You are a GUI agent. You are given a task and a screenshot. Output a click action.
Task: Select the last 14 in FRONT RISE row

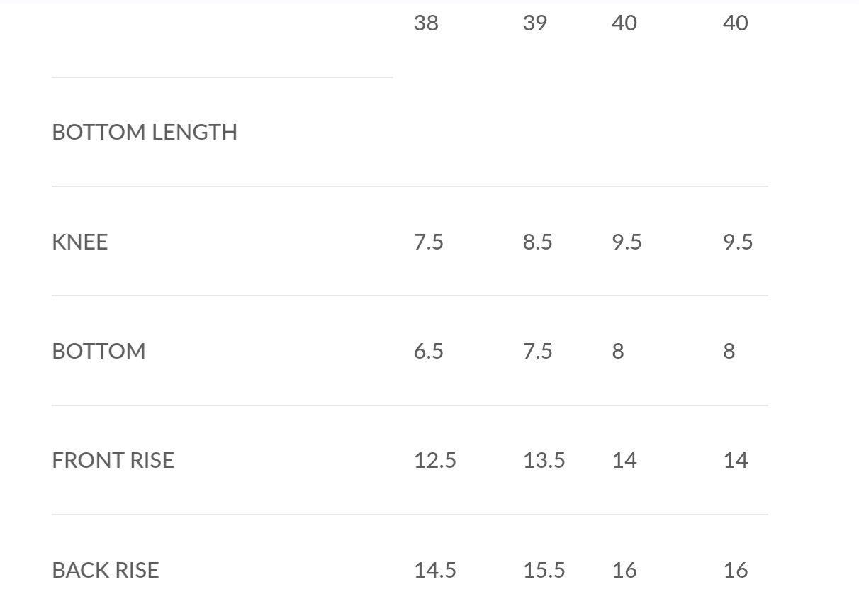(x=736, y=460)
